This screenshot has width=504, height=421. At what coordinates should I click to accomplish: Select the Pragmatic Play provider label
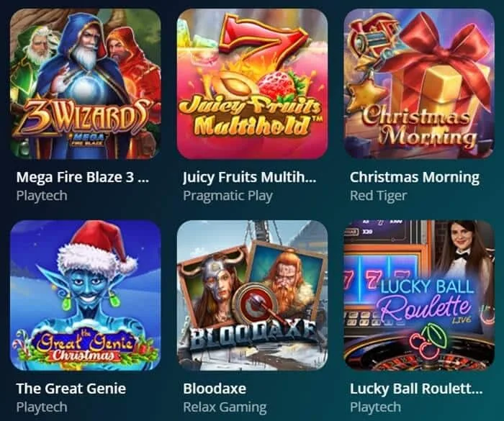pos(228,196)
